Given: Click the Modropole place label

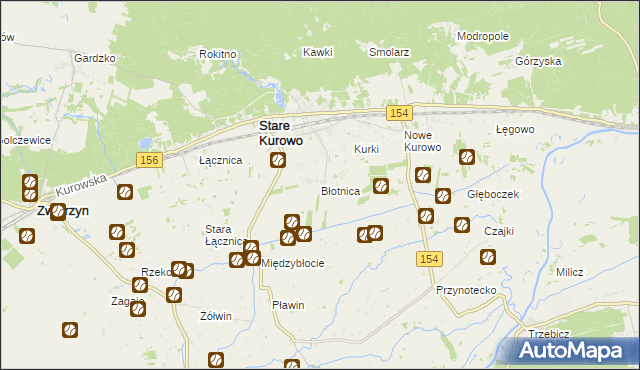Looking at the screenshot, I should click(483, 36).
